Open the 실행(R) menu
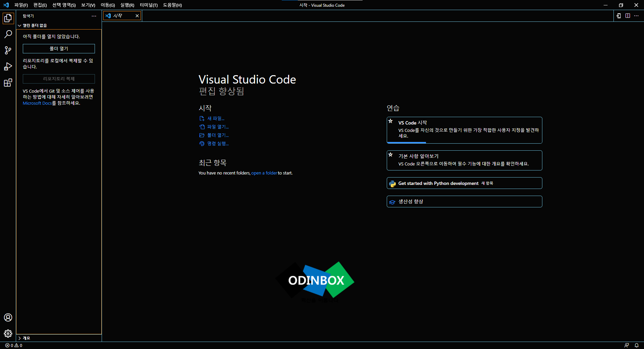This screenshot has height=349, width=644. (127, 5)
